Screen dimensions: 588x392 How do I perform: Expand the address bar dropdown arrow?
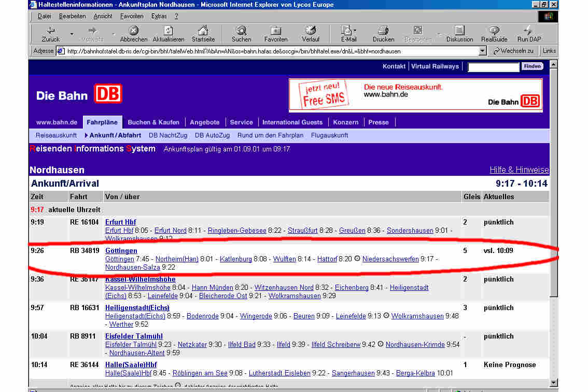483,51
